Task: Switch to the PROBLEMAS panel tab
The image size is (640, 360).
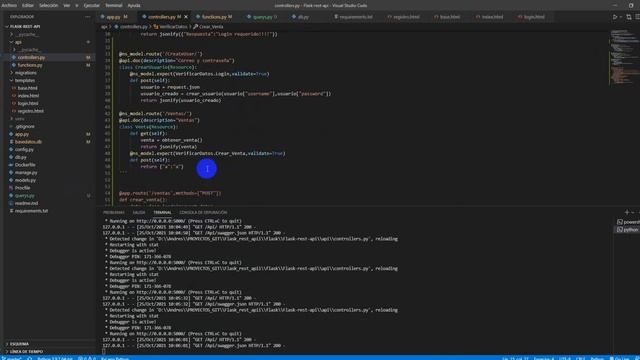Action: pyautogui.click(x=113, y=213)
